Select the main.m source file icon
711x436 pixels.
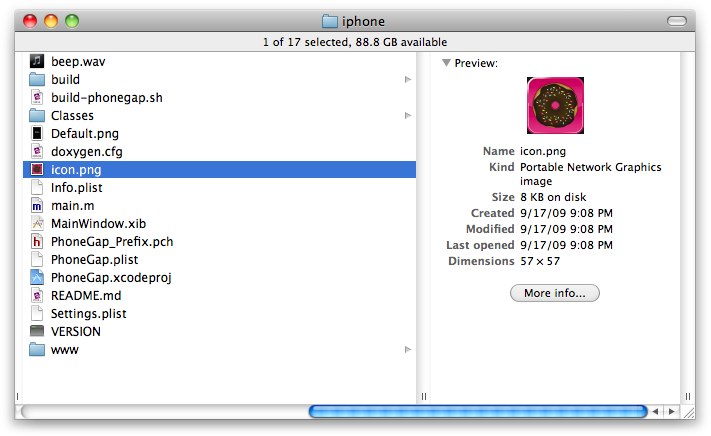coord(37,205)
